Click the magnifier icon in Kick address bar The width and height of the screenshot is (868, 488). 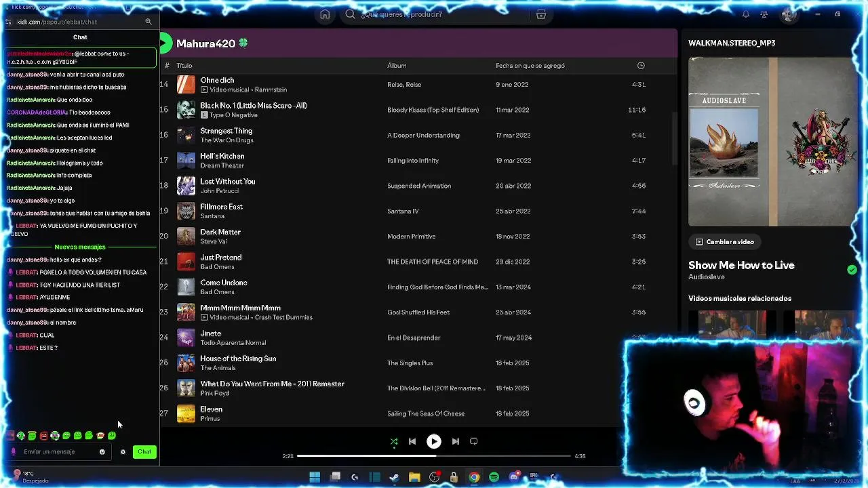tap(149, 22)
